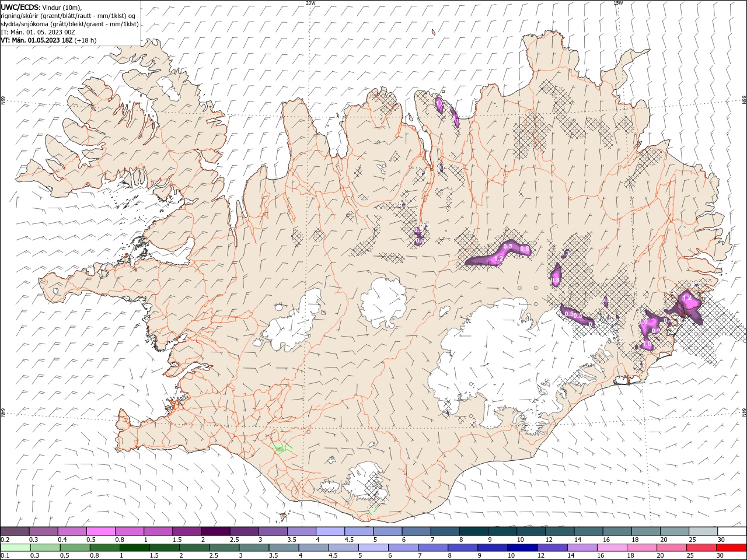Pick the bottom-row darkest green swatch starting at 1
This screenshot has height=560, width=747.
point(134,548)
